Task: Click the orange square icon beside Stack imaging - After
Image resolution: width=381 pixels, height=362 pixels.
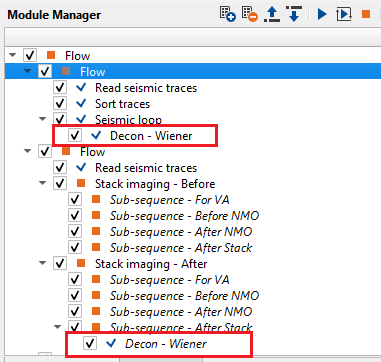Action: [x=81, y=263]
